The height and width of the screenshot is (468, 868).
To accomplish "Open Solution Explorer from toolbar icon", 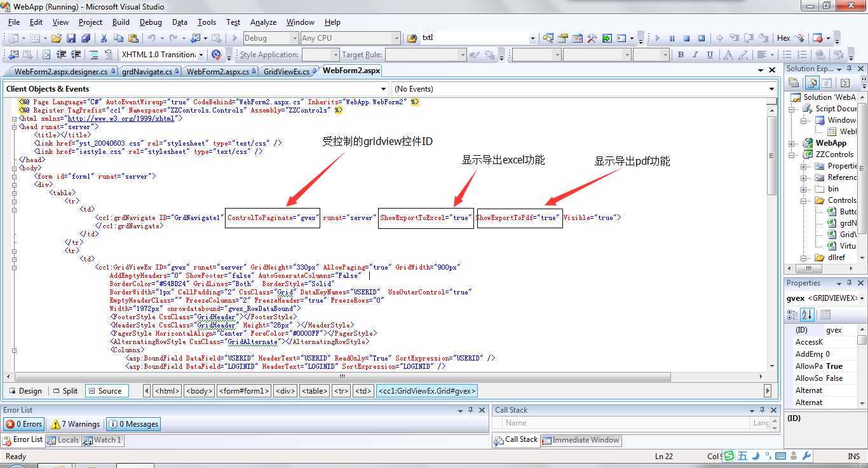I will pyautogui.click(x=548, y=38).
